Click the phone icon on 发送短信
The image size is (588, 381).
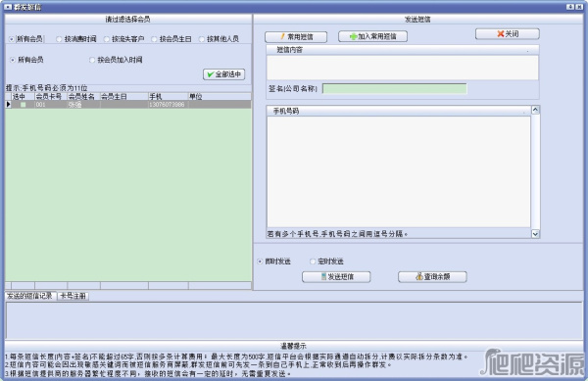[x=324, y=277]
